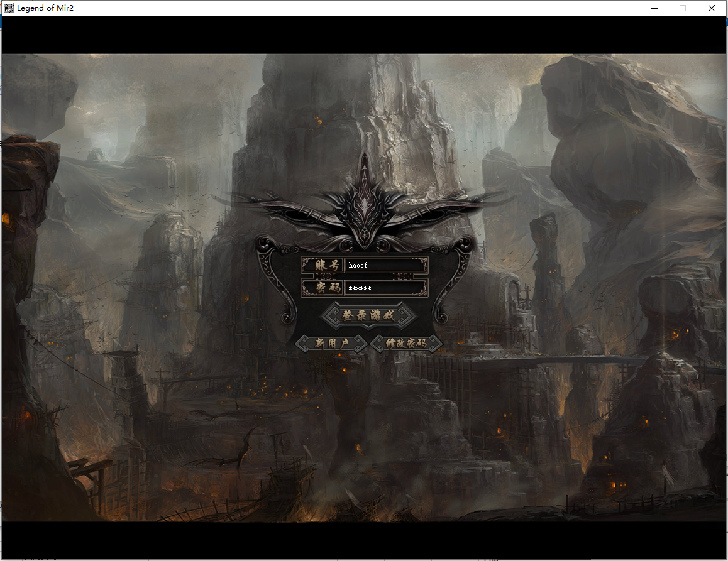Minimize the Legend of Mir2 window
Screen dimensions: 728x561
pos(654,8)
